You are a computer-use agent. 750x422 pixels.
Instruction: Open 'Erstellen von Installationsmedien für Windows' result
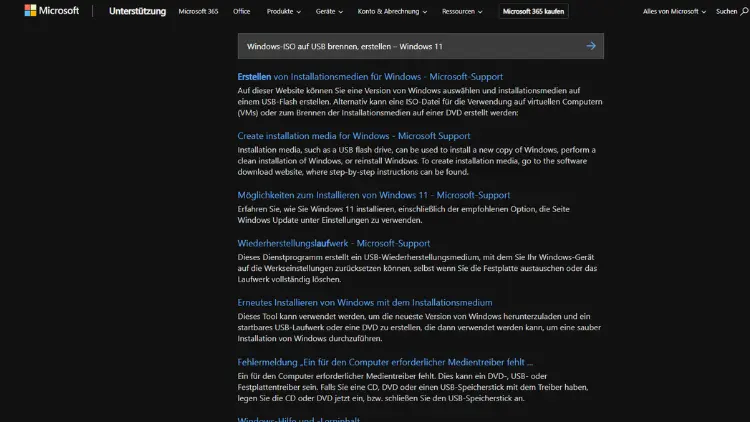[370, 77]
